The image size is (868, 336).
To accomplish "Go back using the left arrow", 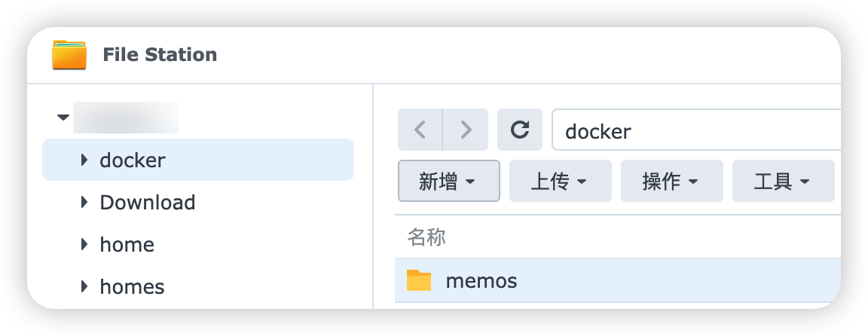I will tap(420, 130).
